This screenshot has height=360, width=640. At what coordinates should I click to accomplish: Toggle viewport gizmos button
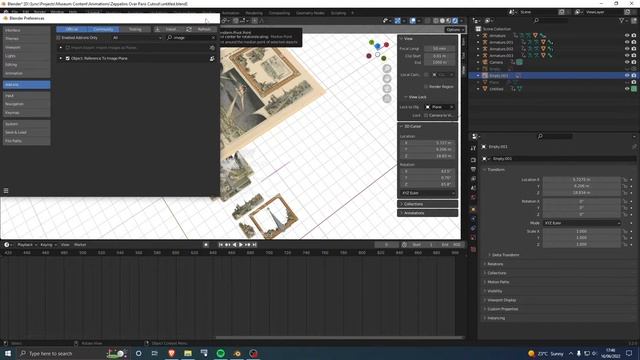point(397,20)
